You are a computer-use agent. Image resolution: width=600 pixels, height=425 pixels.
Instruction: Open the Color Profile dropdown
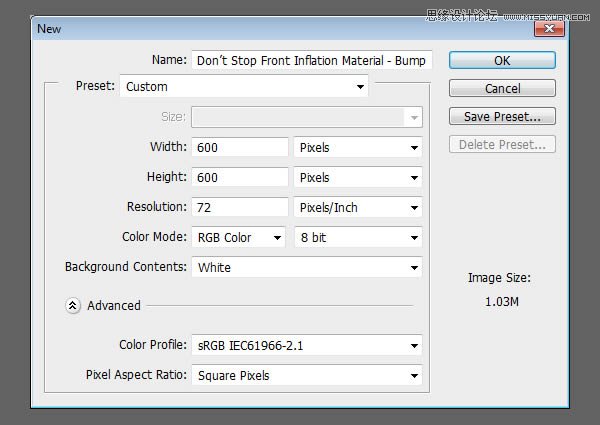coord(306,346)
